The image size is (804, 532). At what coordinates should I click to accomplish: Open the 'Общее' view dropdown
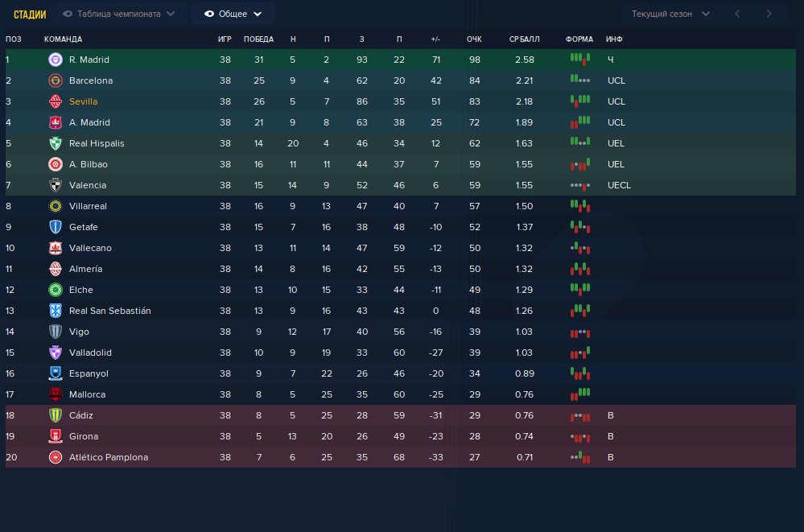pyautogui.click(x=233, y=14)
